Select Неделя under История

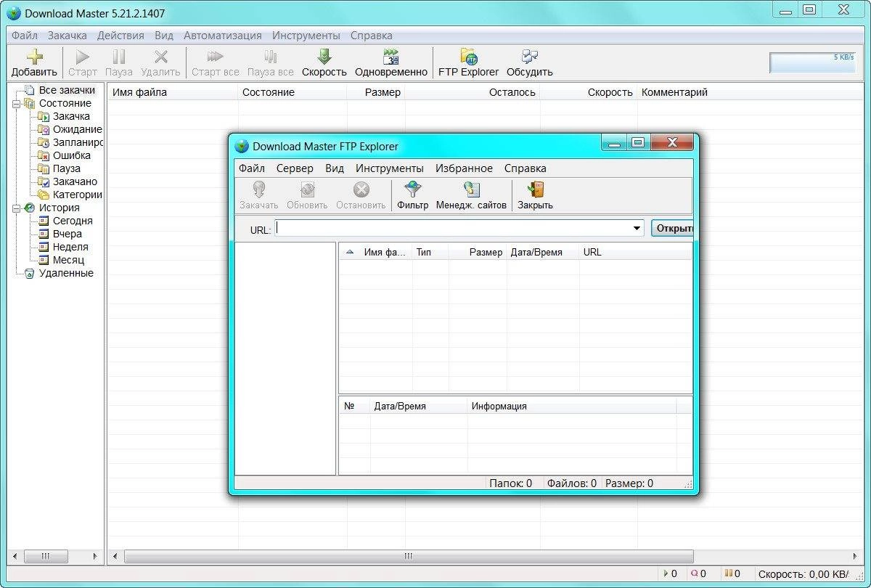tap(70, 247)
